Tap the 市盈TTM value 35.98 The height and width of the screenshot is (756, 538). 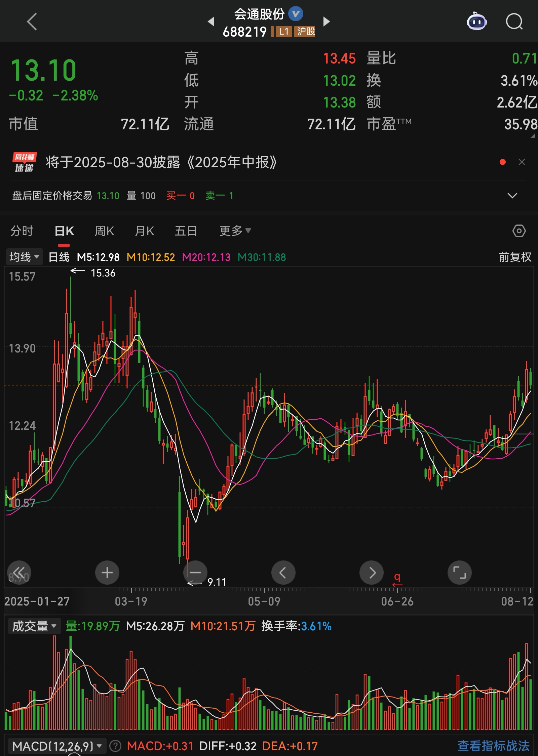521,124
